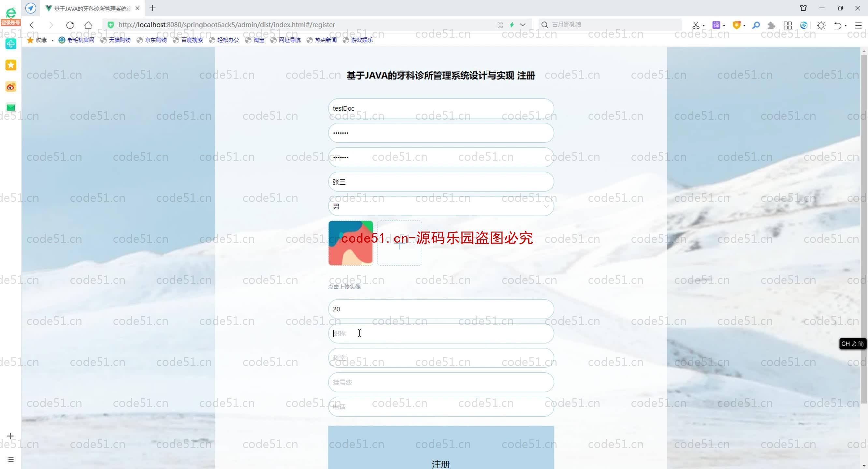Click the 注册 register button
The image size is (868, 469).
pos(441,448)
